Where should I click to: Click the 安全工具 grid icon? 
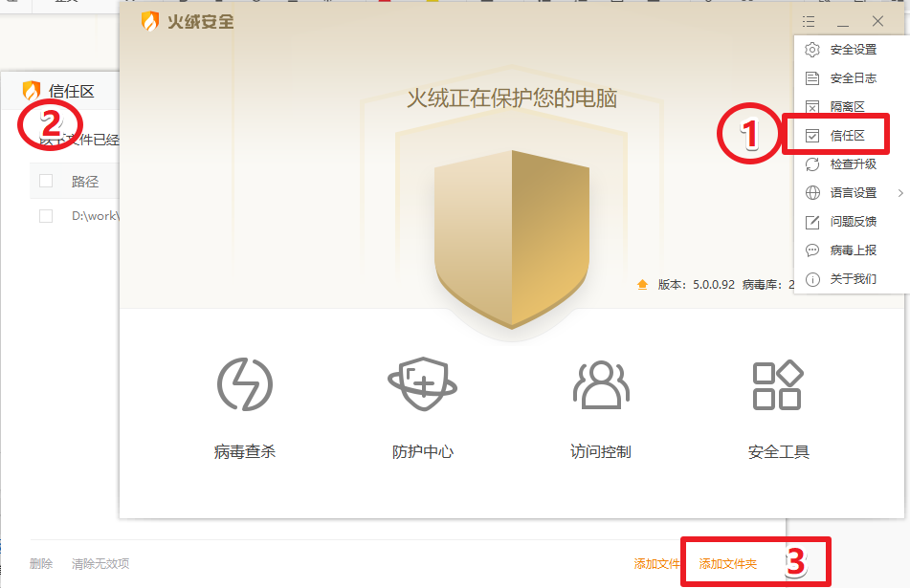click(778, 385)
